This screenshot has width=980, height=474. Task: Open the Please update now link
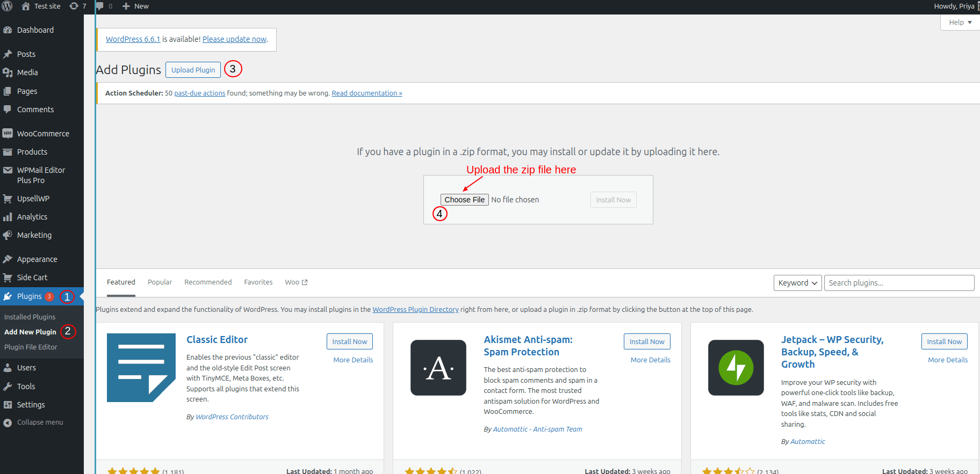coord(234,39)
